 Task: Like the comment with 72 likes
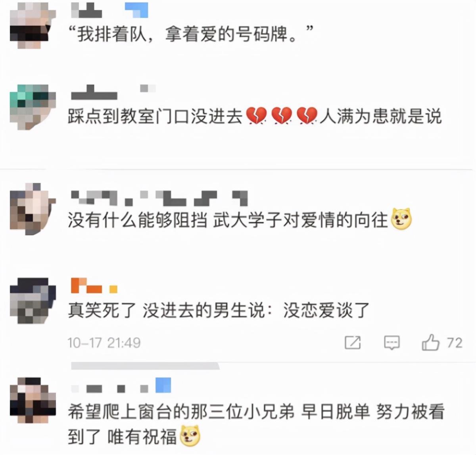[430, 342]
